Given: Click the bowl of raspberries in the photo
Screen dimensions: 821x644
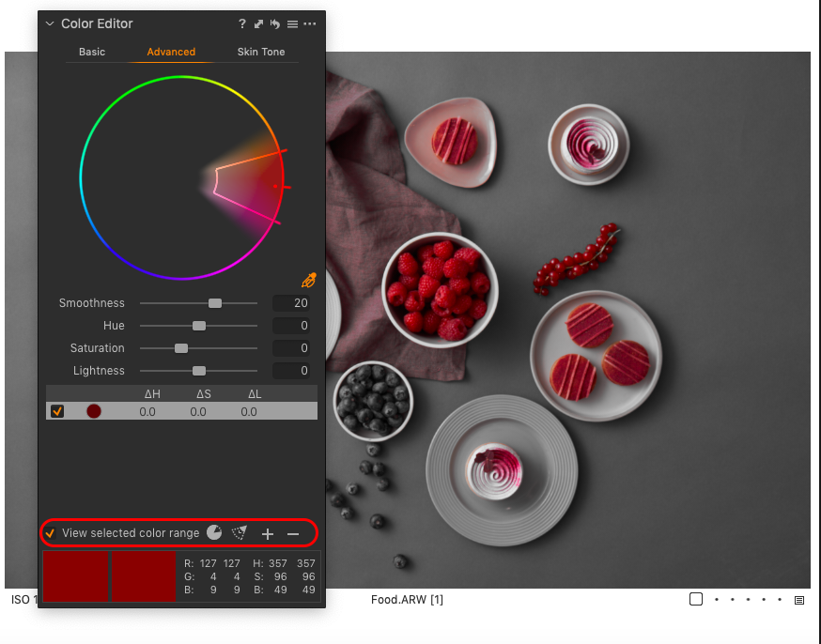Looking at the screenshot, I should point(440,290).
